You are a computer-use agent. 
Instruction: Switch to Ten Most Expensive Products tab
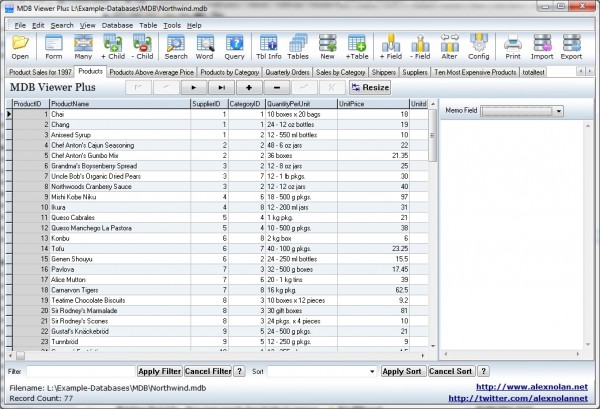(475, 72)
